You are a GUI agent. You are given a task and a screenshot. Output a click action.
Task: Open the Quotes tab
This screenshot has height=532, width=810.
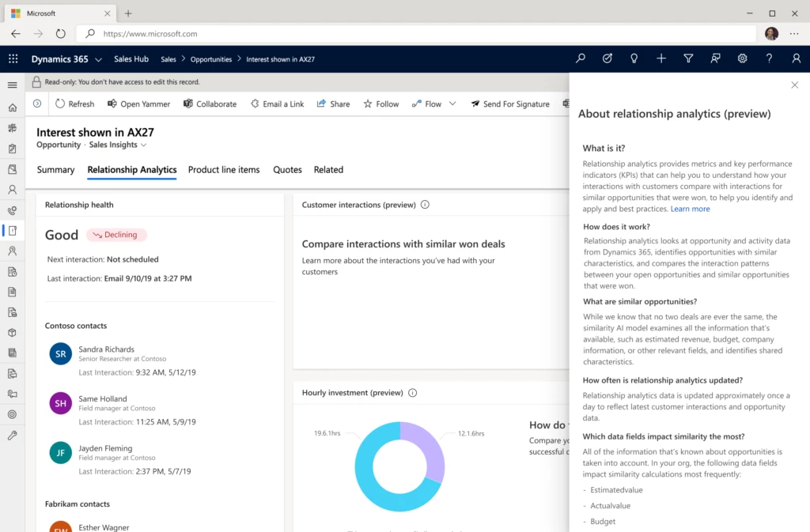[287, 169]
